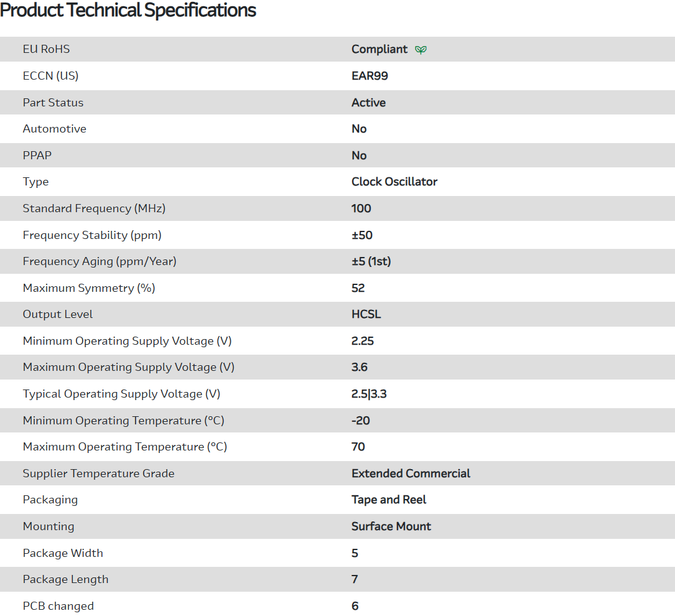The height and width of the screenshot is (616, 675).
Task: Click the Extended Commercial temperature grade value
Action: pos(411,474)
